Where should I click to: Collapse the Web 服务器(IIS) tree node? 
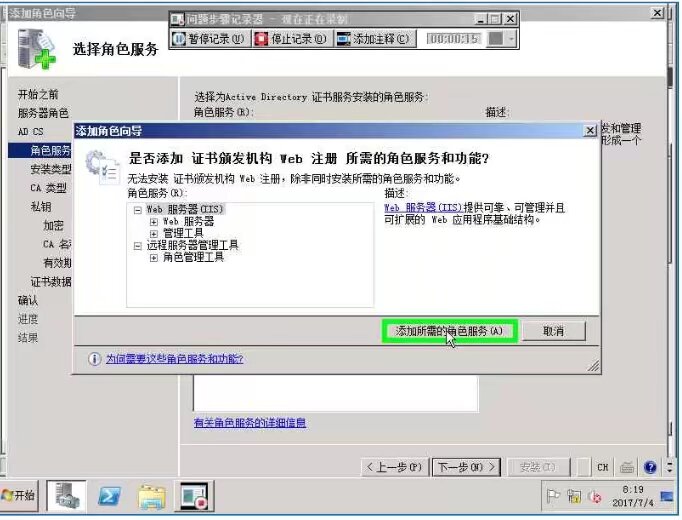(138, 210)
